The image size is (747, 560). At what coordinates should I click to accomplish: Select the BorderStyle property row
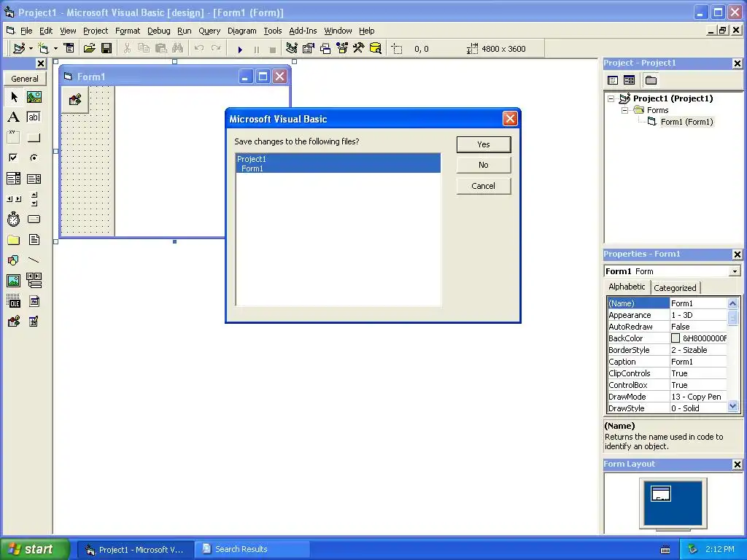point(667,350)
